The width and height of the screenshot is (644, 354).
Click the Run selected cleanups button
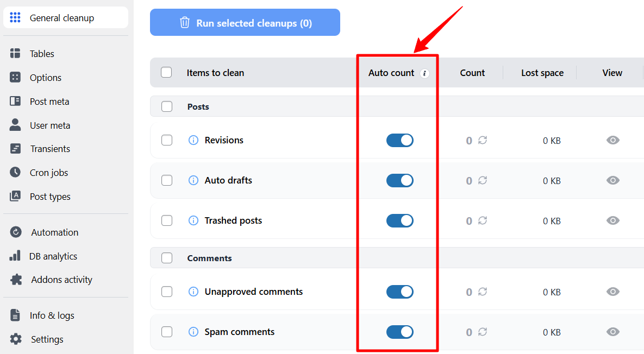pyautogui.click(x=245, y=22)
